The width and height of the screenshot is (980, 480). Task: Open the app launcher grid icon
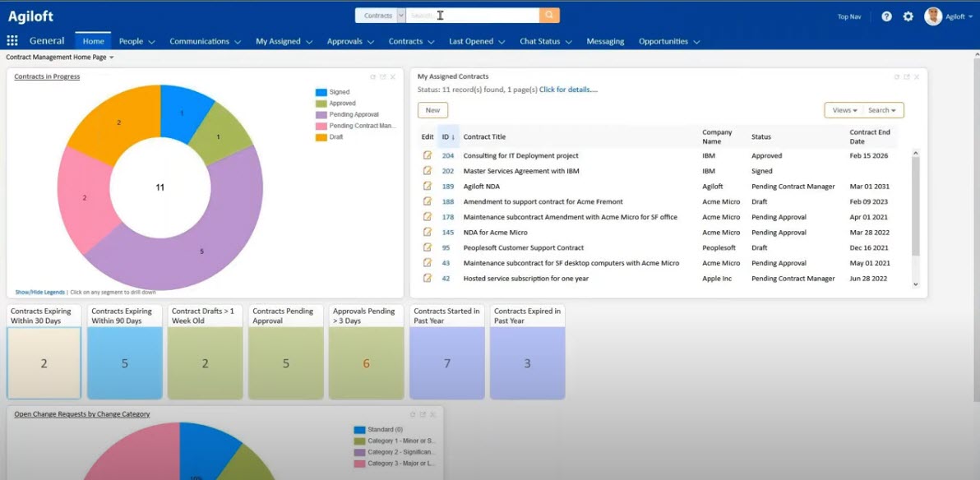tap(12, 40)
